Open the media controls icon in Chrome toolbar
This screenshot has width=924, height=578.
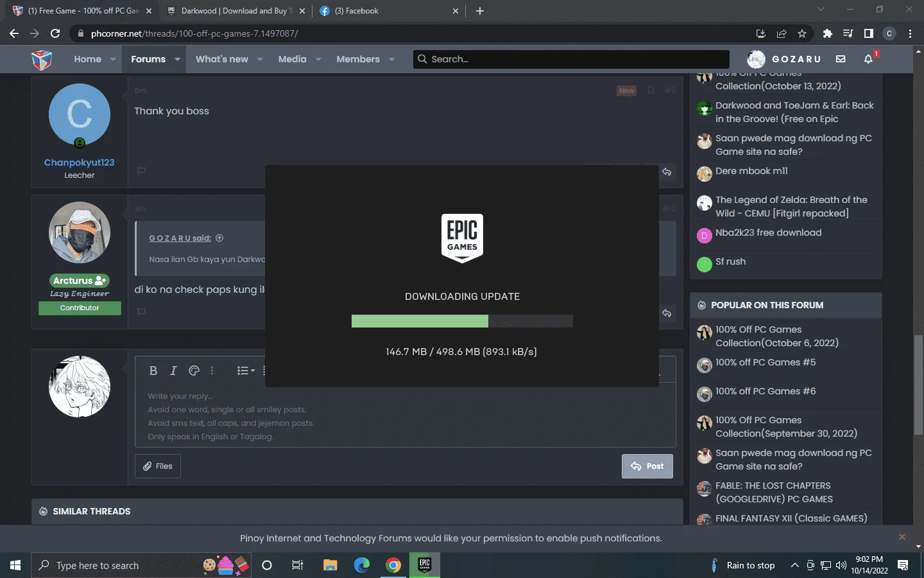pos(848,33)
